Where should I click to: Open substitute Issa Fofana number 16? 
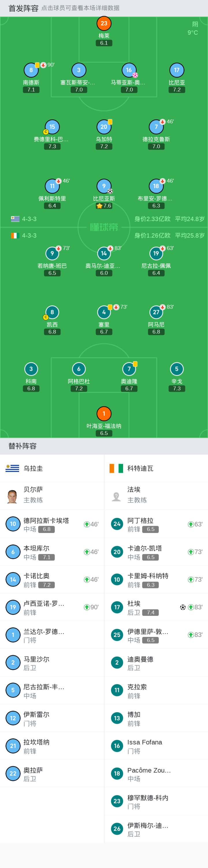(x=156, y=746)
